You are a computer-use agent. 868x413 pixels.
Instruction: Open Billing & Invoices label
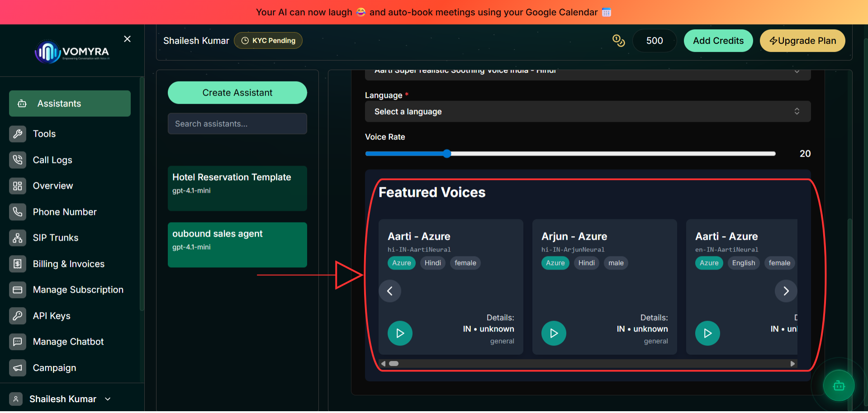pos(69,264)
